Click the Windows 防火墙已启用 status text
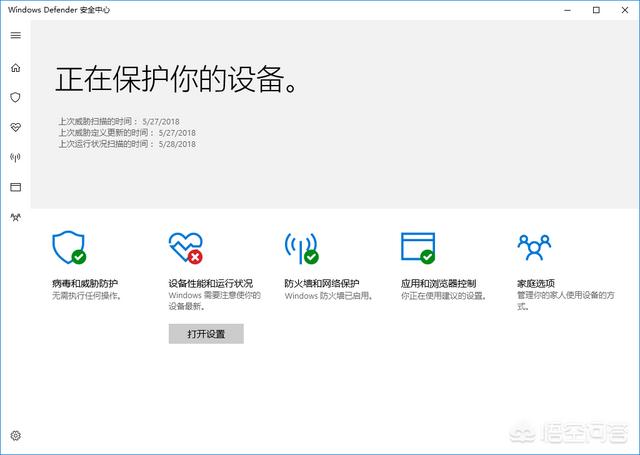The image size is (640, 455). tap(329, 295)
